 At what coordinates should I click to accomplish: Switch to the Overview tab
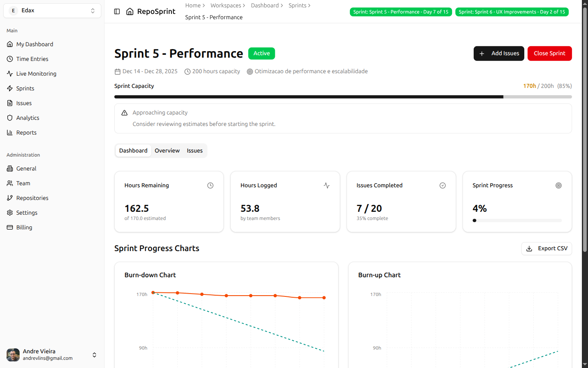(x=167, y=150)
